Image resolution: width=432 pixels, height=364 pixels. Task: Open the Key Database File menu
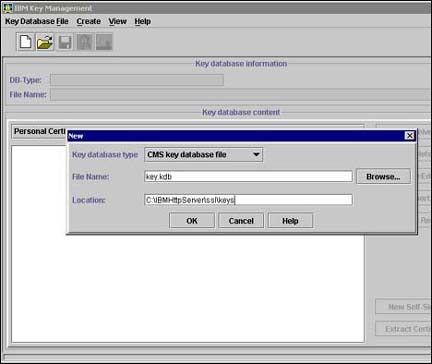pos(37,21)
